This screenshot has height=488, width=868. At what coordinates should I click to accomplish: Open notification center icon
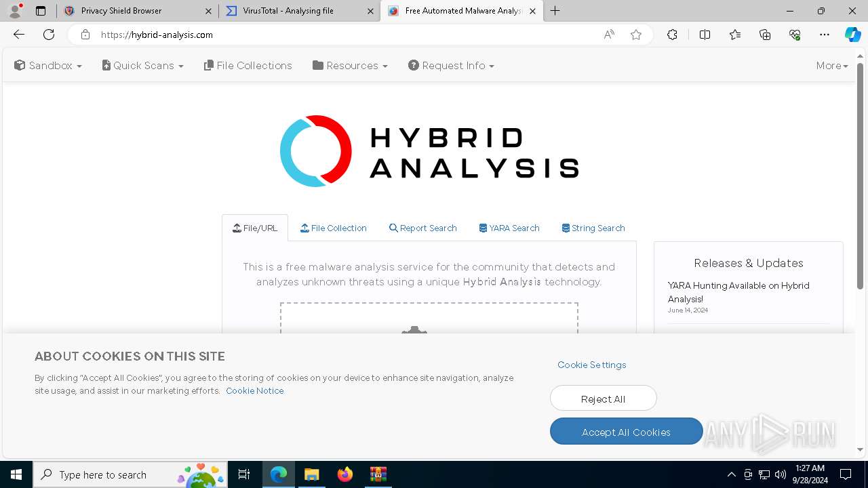pos(846,474)
